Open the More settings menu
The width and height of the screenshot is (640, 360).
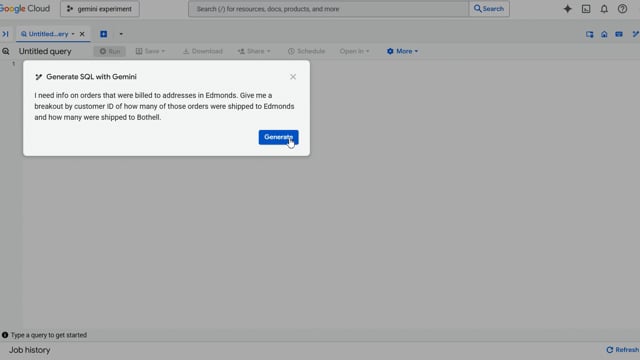click(402, 51)
